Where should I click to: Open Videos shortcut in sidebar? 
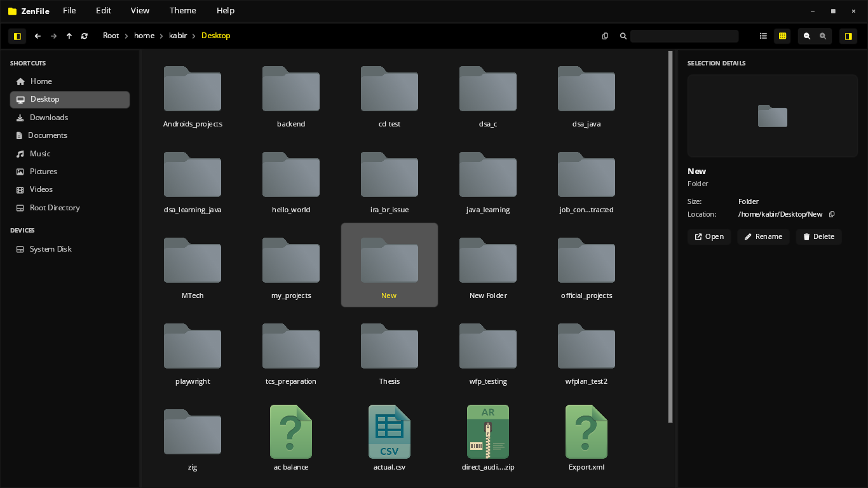tap(70, 189)
